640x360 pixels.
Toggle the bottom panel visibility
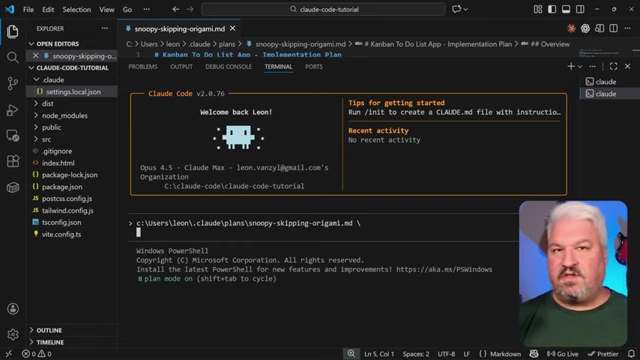point(566,9)
